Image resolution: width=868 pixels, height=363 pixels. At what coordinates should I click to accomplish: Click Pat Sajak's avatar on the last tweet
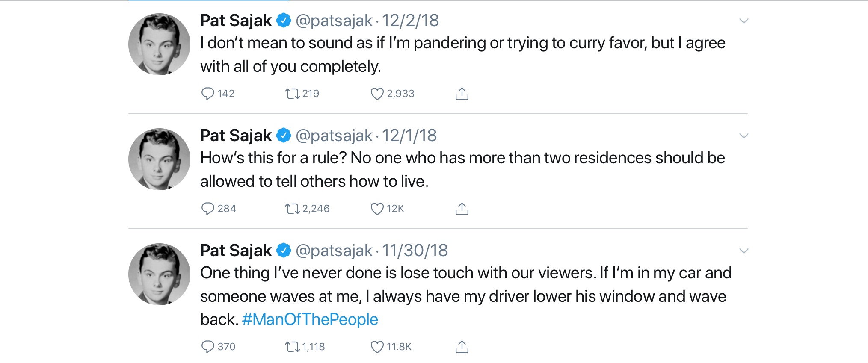point(159,274)
